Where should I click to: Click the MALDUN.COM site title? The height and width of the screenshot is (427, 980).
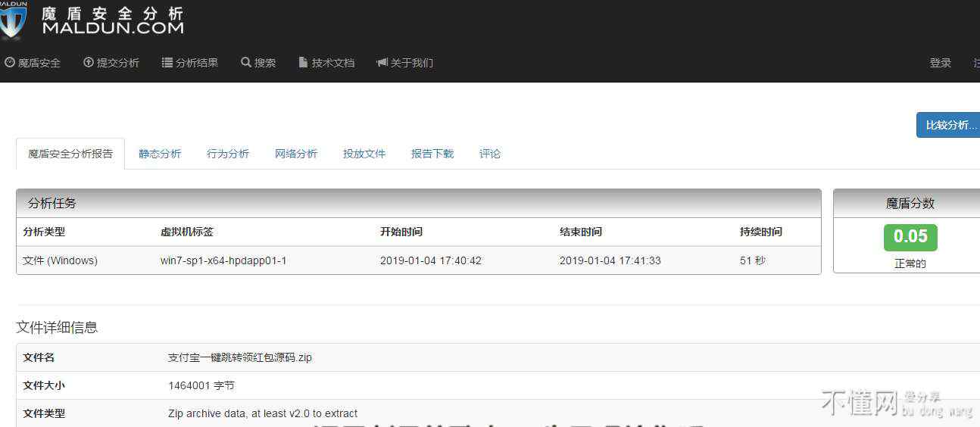113,28
